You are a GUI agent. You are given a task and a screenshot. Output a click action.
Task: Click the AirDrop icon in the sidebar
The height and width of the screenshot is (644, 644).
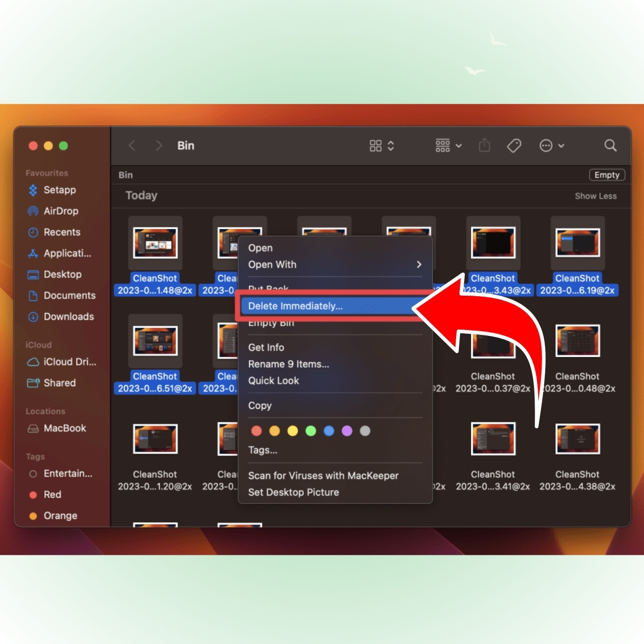33,211
